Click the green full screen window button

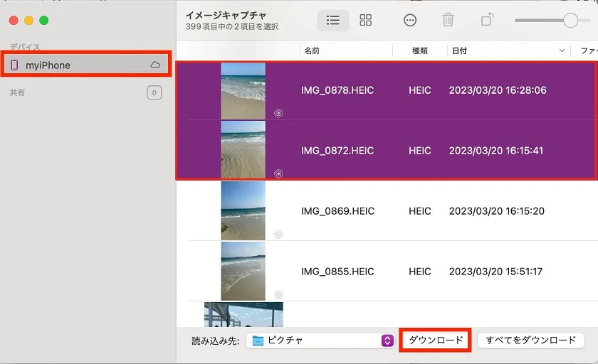point(44,20)
